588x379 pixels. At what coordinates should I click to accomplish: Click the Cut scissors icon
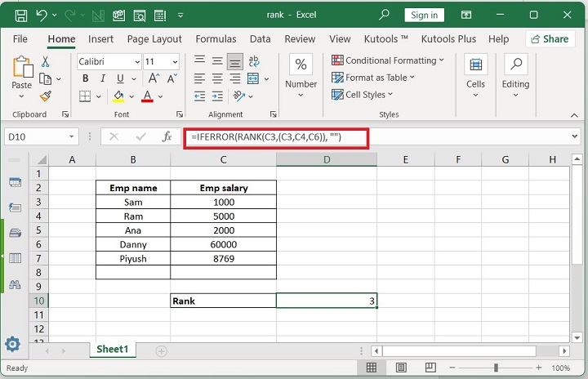point(45,62)
